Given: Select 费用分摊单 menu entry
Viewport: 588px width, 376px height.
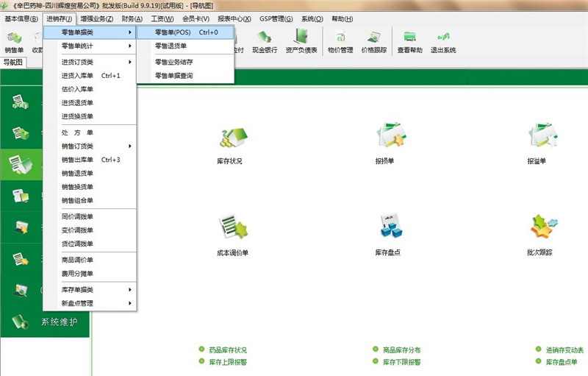Looking at the screenshot, I should pos(89,273).
